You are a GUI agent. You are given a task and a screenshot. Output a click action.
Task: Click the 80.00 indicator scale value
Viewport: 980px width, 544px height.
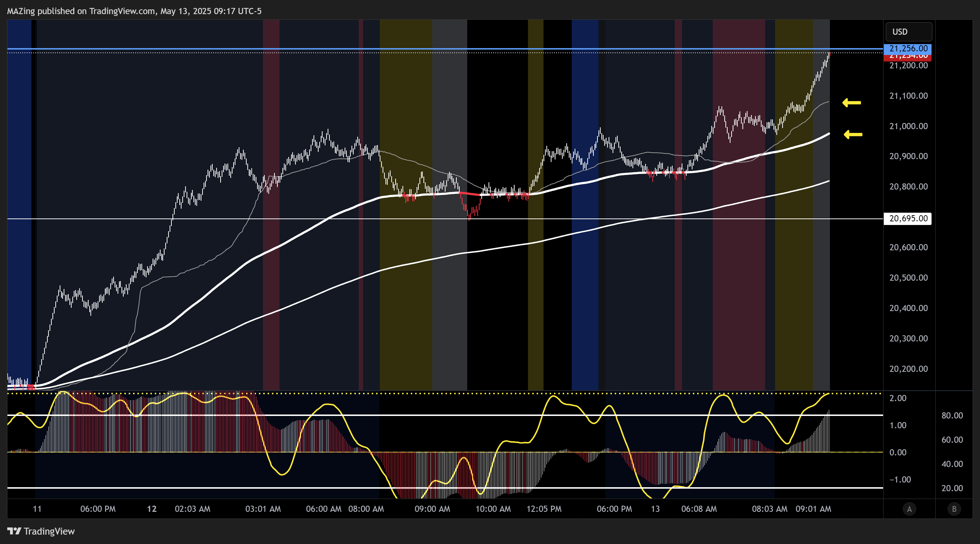952,416
